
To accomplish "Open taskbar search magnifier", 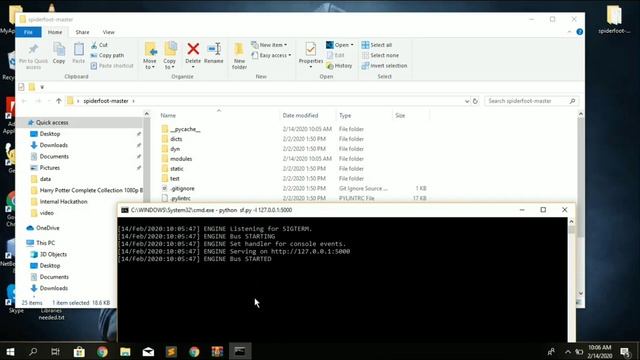I will [x=33, y=351].
